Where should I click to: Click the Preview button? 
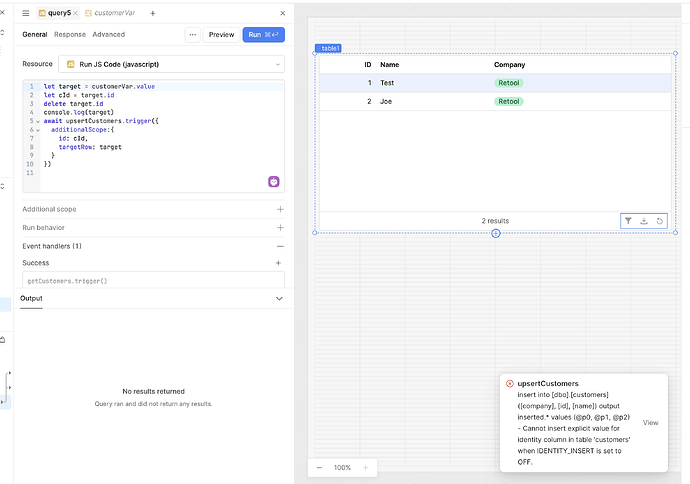[221, 34]
